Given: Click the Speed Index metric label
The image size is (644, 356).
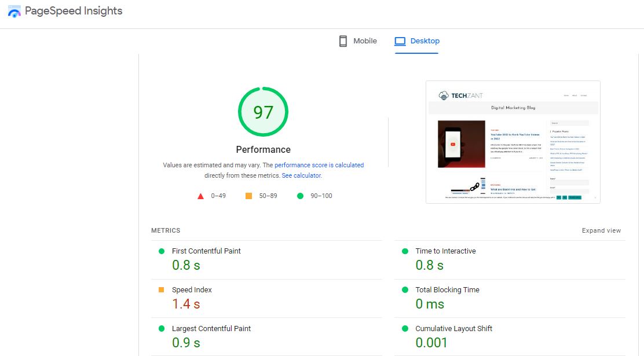Looking at the screenshot, I should pyautogui.click(x=192, y=289).
